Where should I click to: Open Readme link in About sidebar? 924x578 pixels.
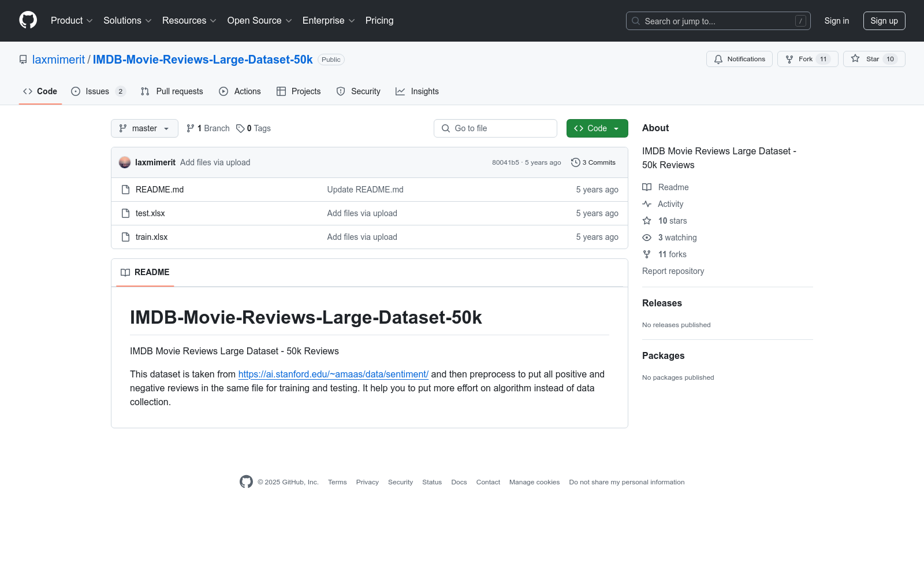(665, 187)
